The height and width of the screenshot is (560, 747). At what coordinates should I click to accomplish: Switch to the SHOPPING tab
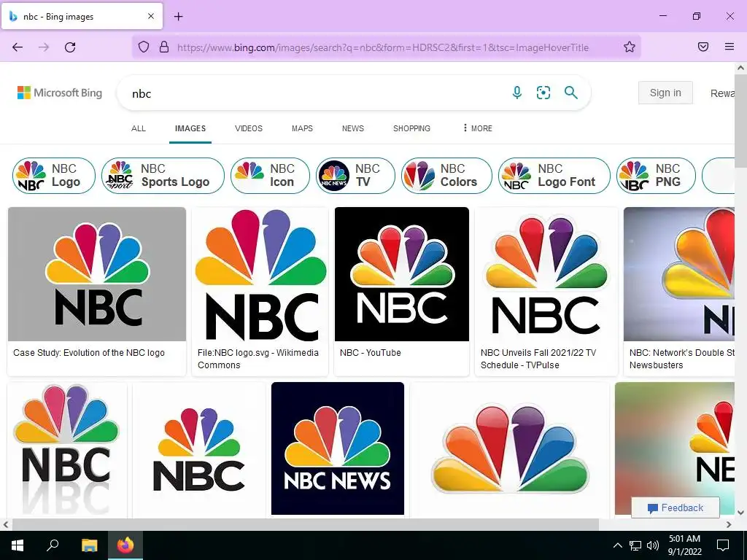[411, 128]
